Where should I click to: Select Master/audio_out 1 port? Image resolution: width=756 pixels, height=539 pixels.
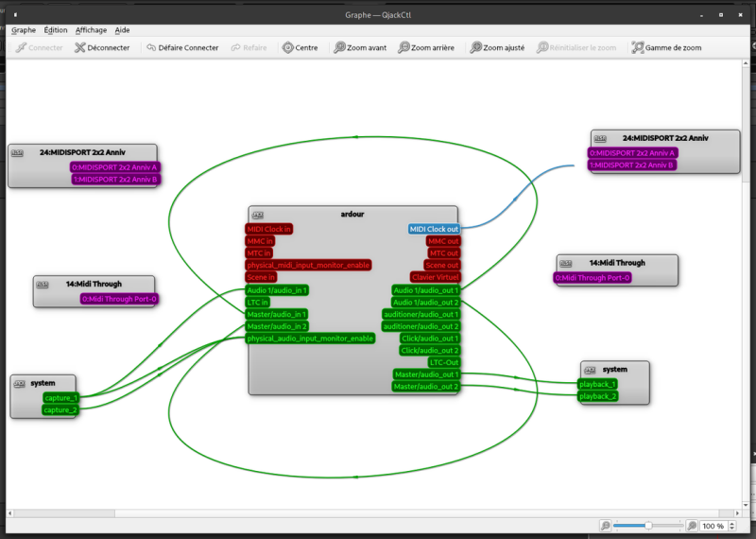426,374
